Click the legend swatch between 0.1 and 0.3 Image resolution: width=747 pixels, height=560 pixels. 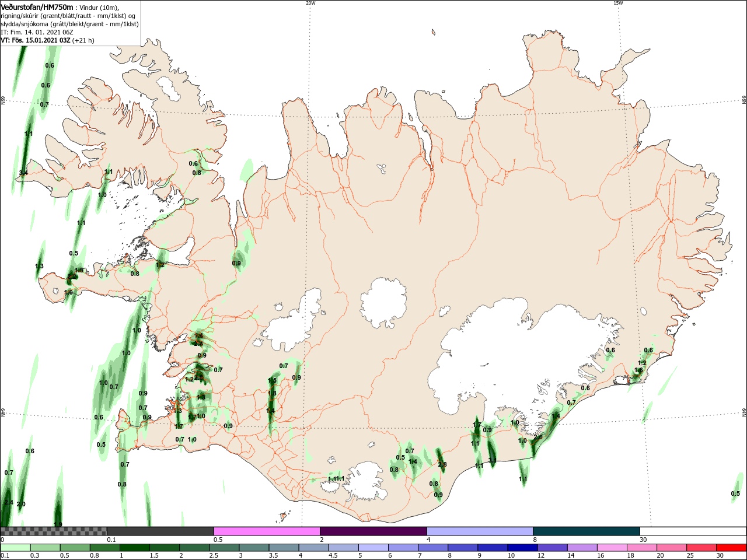pos(15,548)
